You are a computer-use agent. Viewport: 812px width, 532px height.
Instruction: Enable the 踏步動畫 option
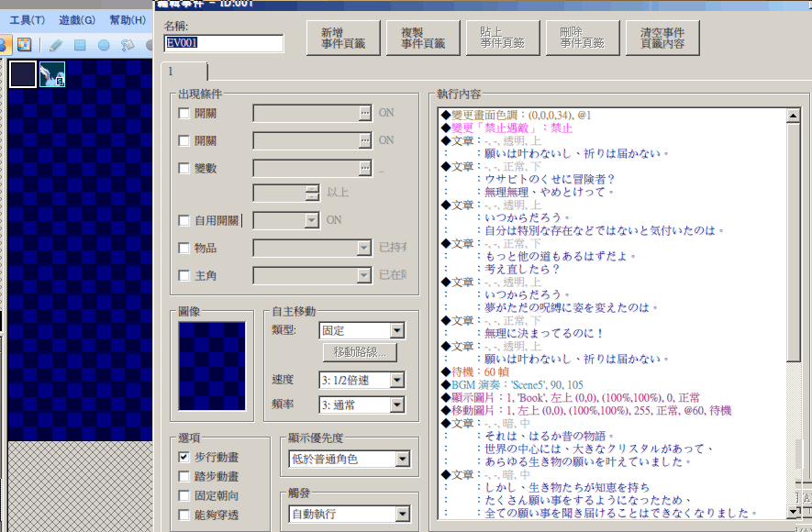pyautogui.click(x=184, y=476)
